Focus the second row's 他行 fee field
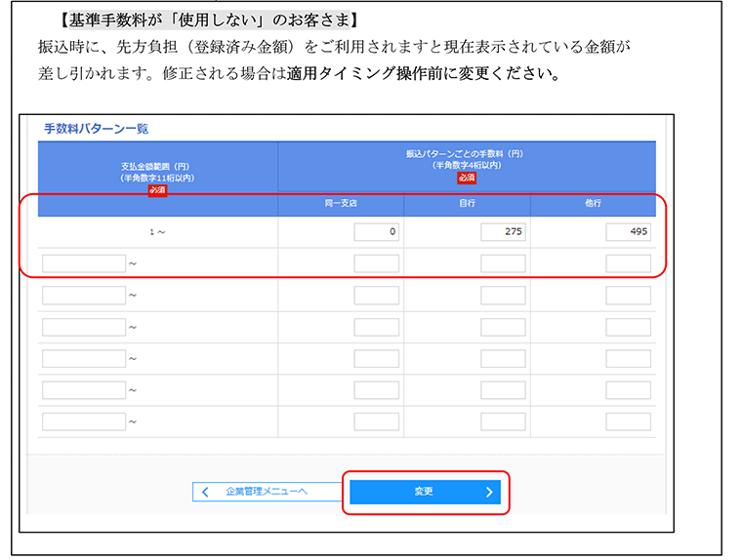The height and width of the screenshot is (560, 742). pyautogui.click(x=629, y=263)
